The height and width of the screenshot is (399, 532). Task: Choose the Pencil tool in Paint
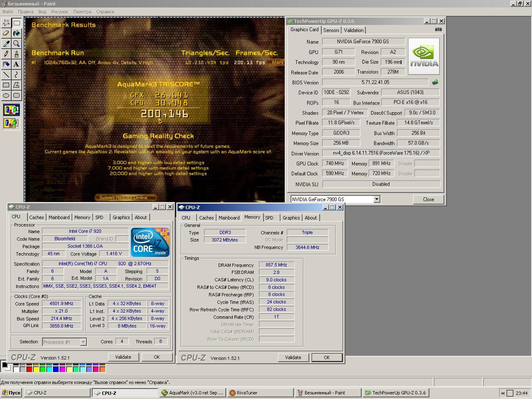coord(6,54)
